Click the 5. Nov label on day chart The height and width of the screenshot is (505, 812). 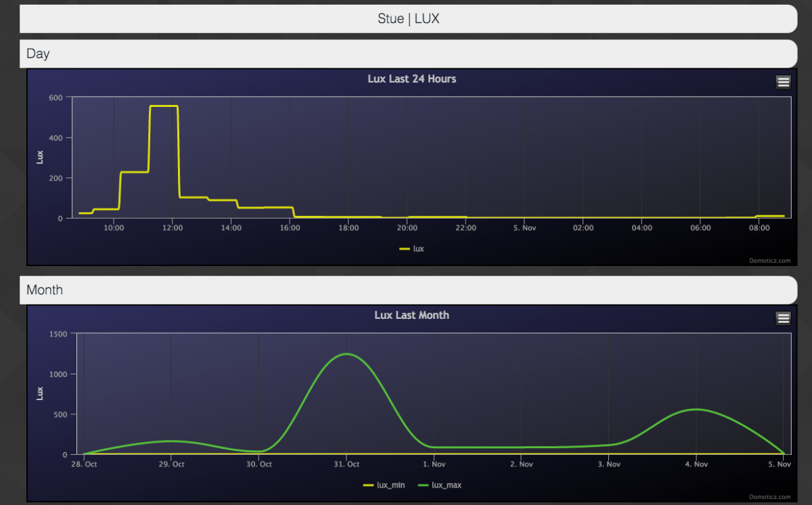click(x=524, y=229)
